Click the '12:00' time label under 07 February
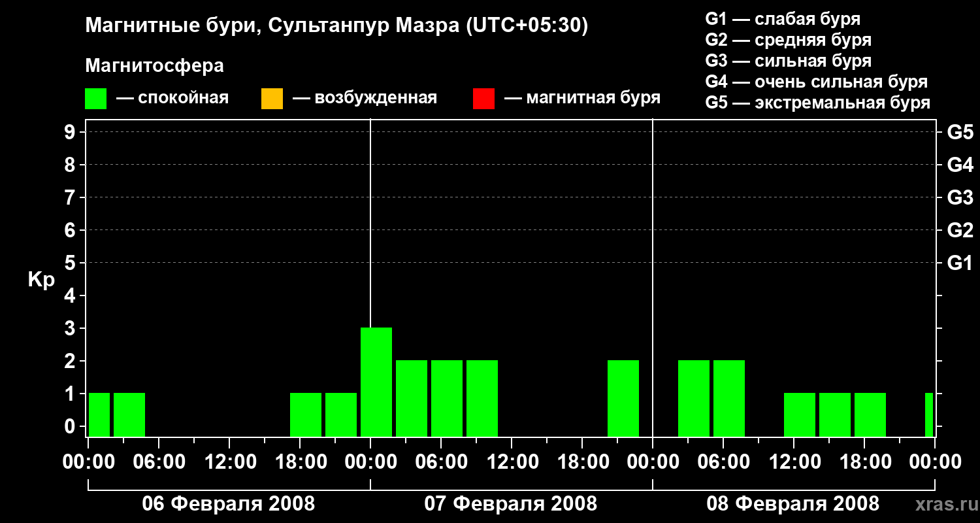The image size is (980, 523). click(512, 462)
